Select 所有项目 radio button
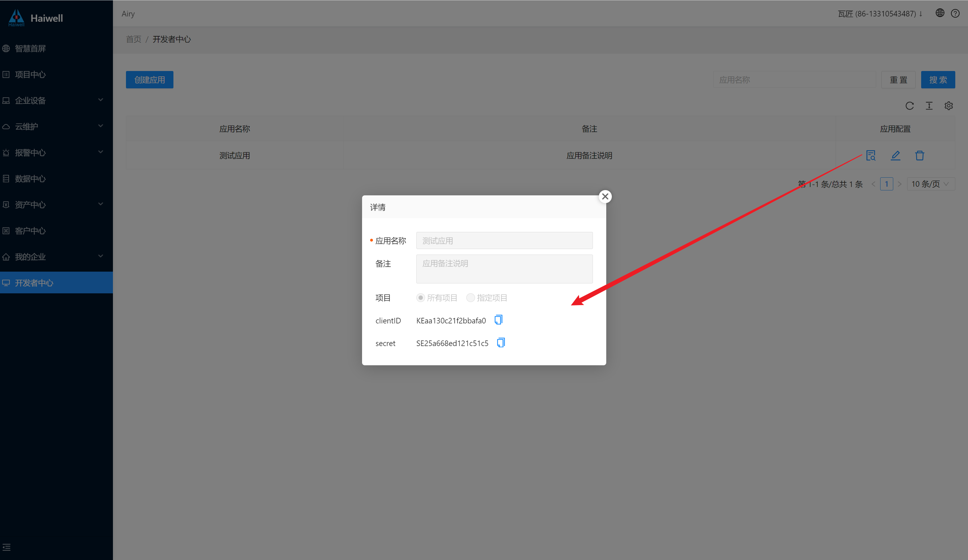Viewport: 968px width, 560px height. (x=421, y=298)
